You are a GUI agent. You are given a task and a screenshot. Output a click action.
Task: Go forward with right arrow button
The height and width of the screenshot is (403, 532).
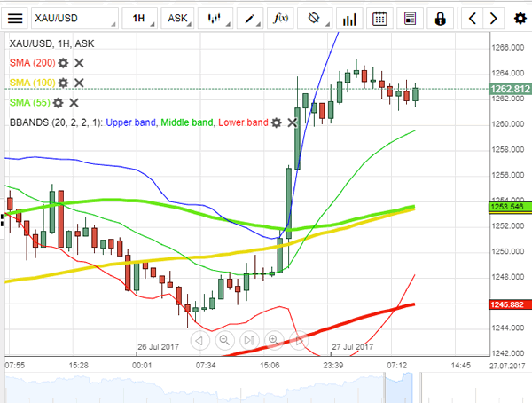click(494, 19)
